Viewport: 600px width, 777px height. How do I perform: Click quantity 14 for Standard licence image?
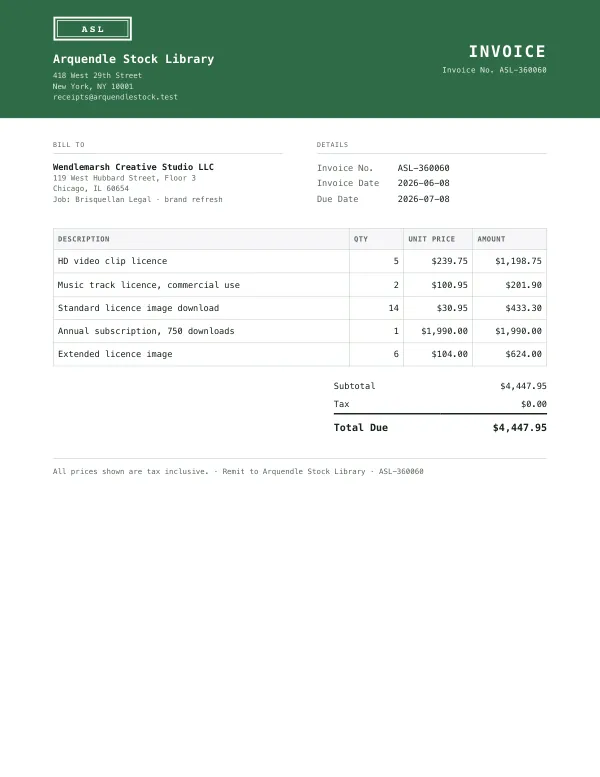tap(393, 308)
